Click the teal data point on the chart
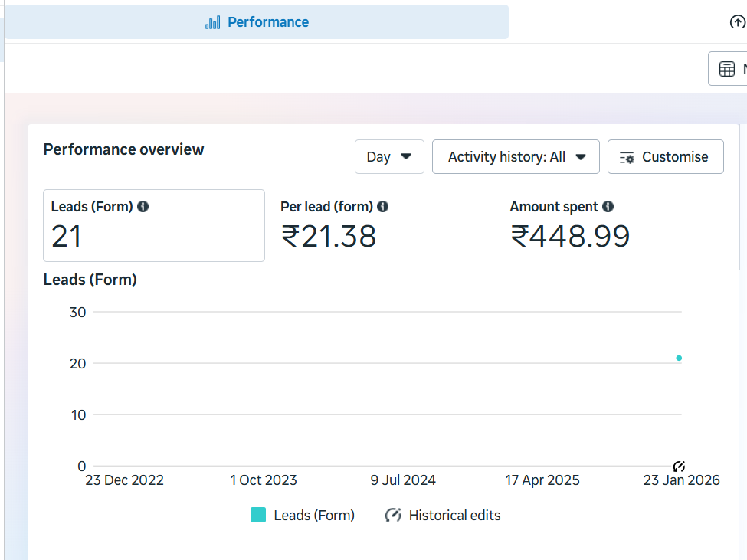The height and width of the screenshot is (560, 747). tap(679, 358)
